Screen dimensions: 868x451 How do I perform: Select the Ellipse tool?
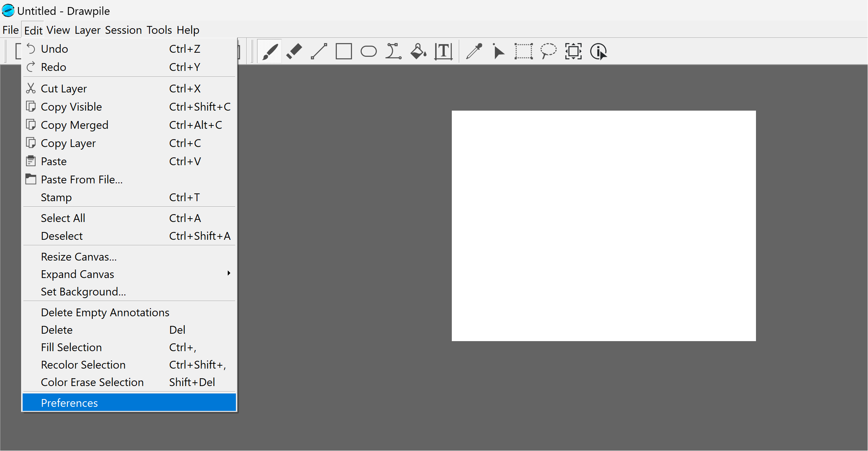tap(368, 51)
